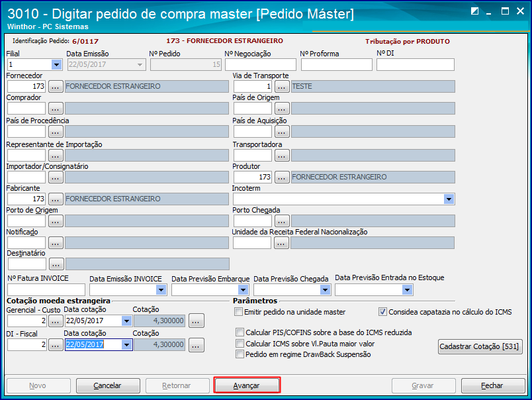Click the Fornecedor code field with 173
The image size is (532, 400).
pos(26,87)
